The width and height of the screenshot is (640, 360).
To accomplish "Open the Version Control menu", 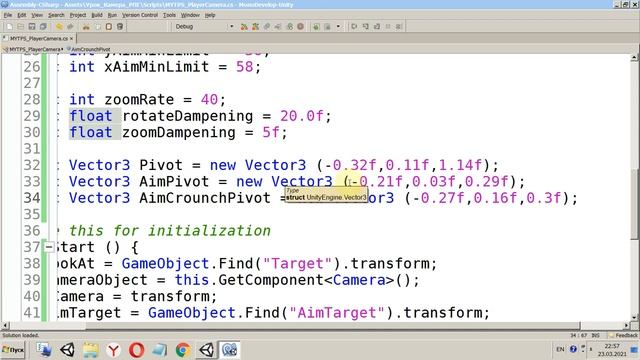I will coord(140,15).
